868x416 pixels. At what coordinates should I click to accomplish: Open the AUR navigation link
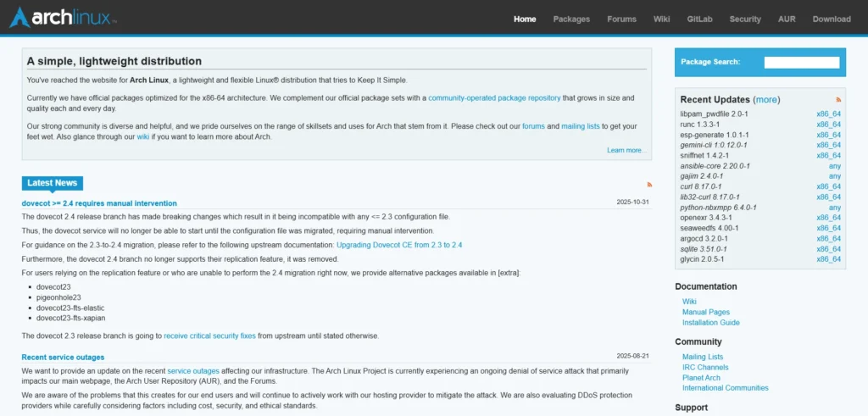tap(785, 19)
